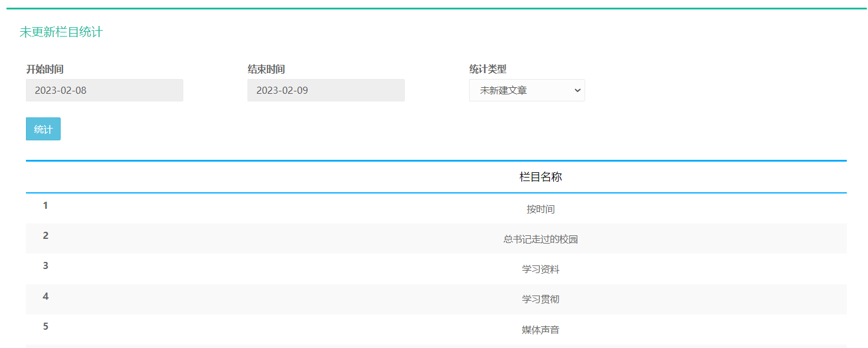The width and height of the screenshot is (868, 348).
Task: Click row number 5 in the table
Action: point(45,326)
